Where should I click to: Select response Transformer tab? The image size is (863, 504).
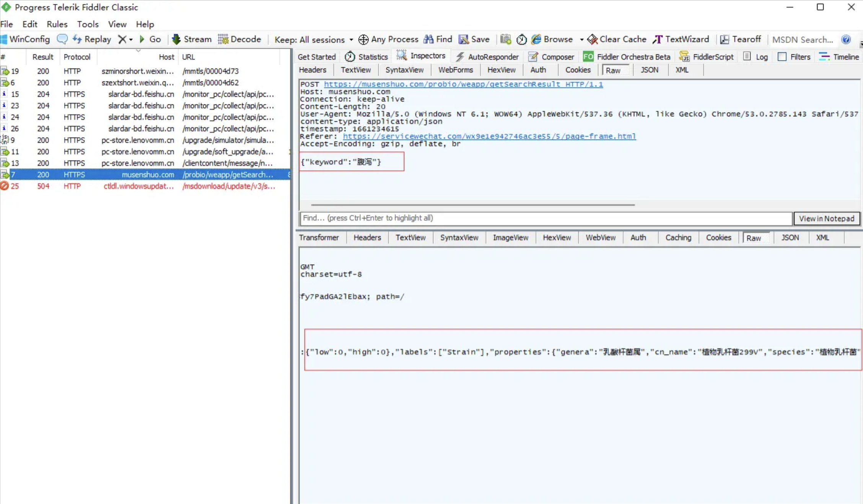pyautogui.click(x=319, y=237)
